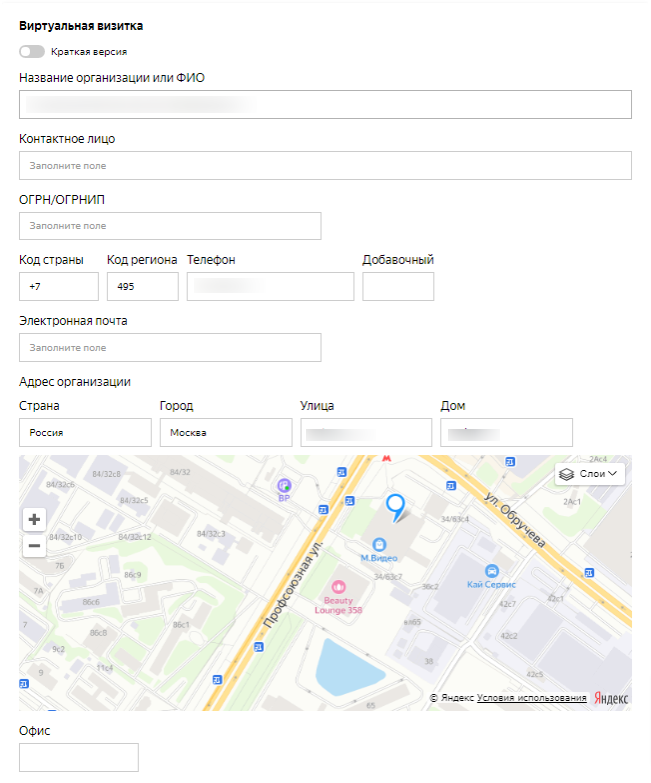651x783 pixels.
Task: Click the Кай Сервис car service icon
Action: point(491,571)
